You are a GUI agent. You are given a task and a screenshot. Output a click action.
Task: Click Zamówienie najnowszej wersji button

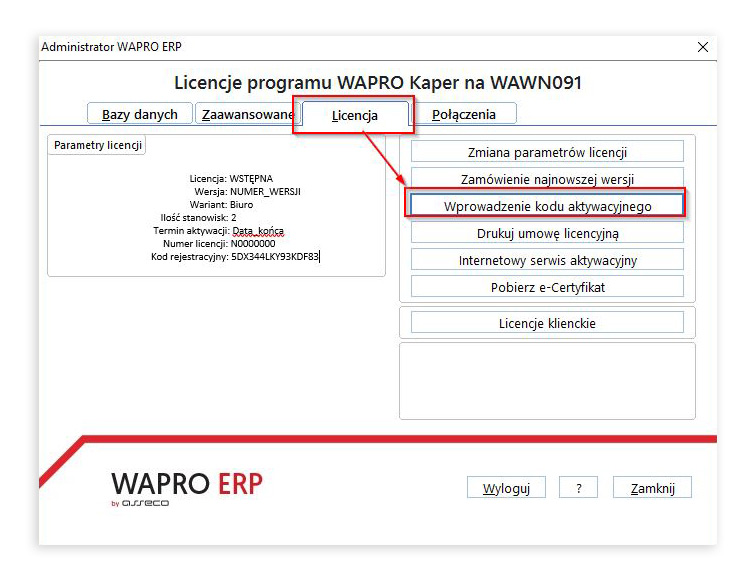[x=547, y=178]
